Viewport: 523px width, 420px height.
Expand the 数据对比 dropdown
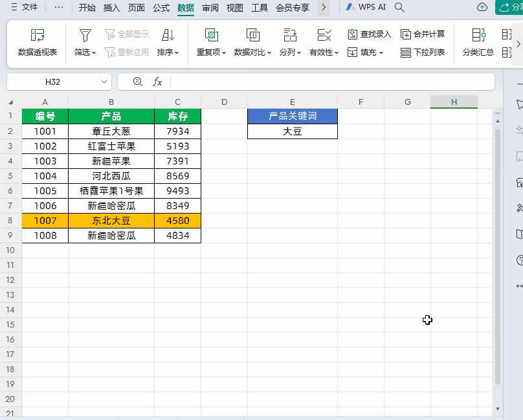269,52
